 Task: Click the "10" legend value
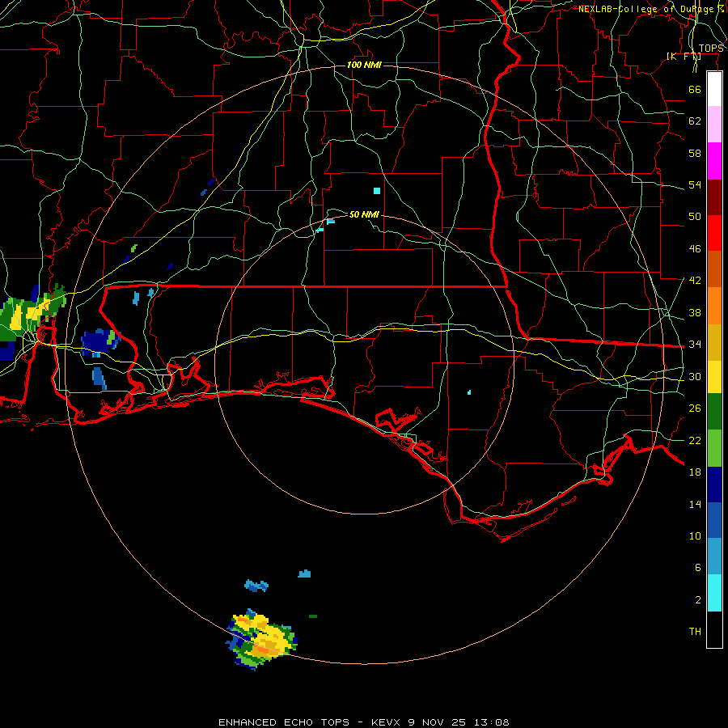[695, 536]
